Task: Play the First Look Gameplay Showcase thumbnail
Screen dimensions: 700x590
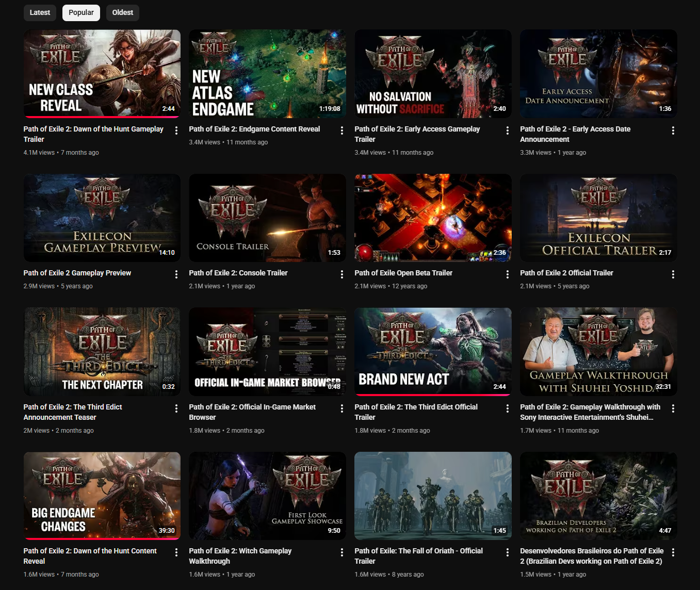Action: (x=268, y=496)
